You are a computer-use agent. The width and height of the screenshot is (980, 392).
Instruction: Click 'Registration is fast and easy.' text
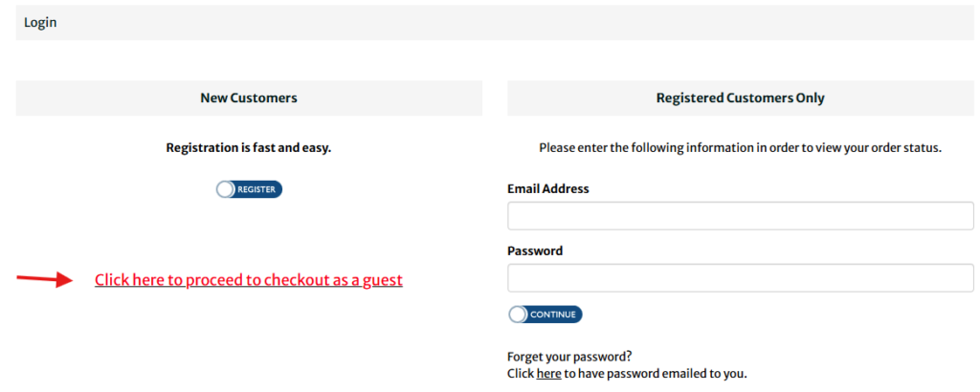tap(249, 148)
